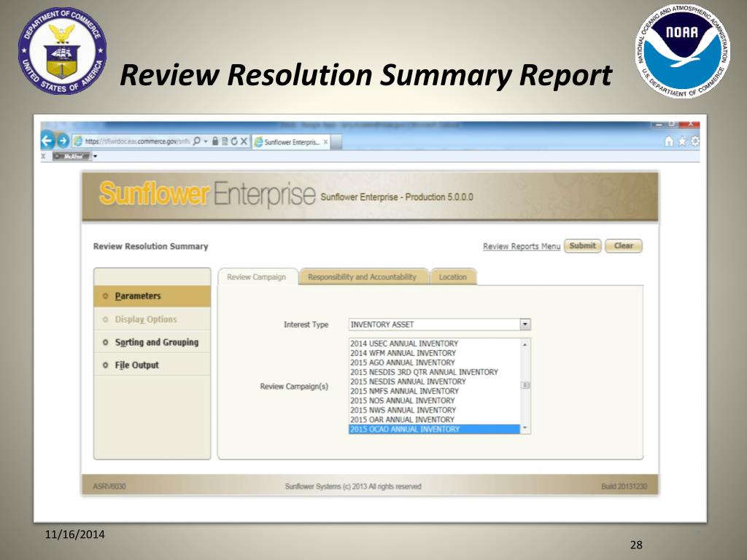Select 2015 AGO ANNUAL INVENTORY campaign
The width and height of the screenshot is (747, 560).
click(435, 362)
